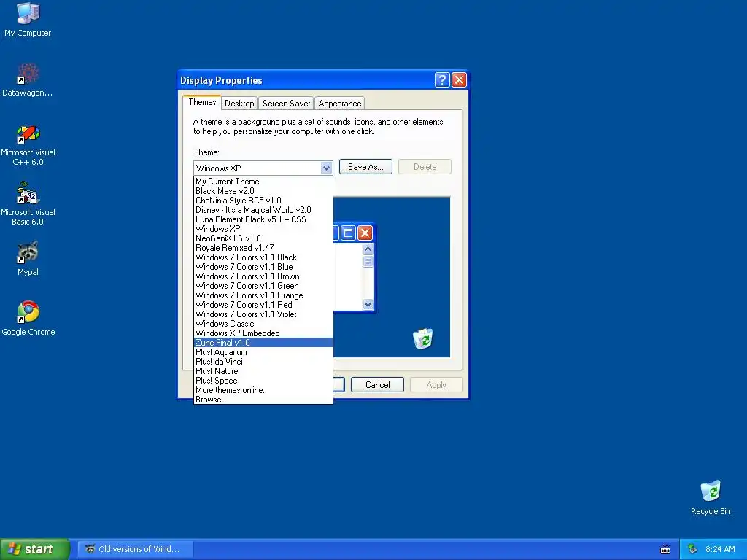Click Browse... in theme list

[x=263, y=400]
